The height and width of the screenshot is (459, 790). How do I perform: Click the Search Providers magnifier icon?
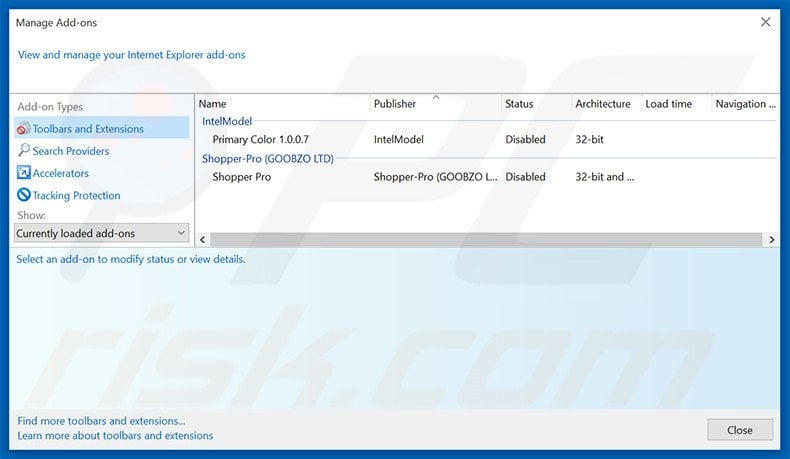point(24,150)
